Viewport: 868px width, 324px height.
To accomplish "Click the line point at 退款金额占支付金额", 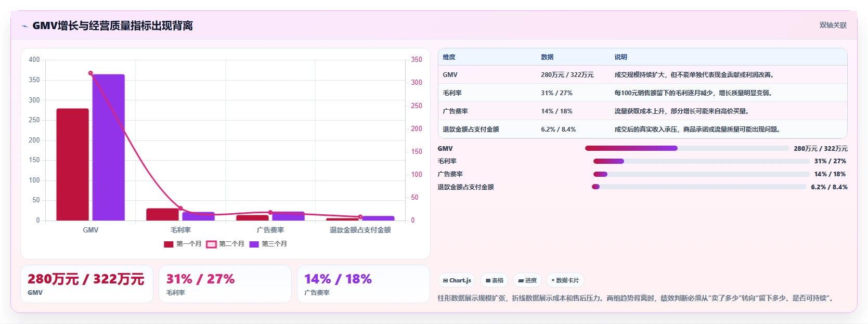I will coord(360,217).
